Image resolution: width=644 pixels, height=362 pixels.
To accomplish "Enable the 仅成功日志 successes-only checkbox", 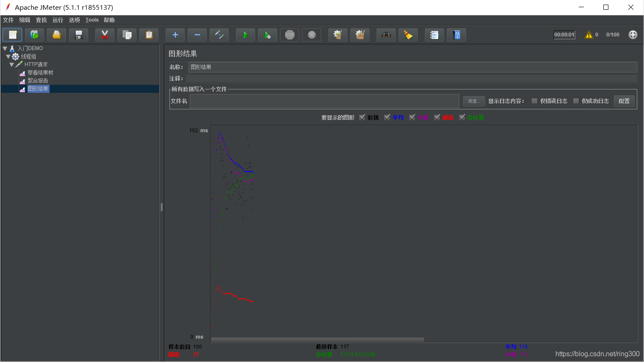I will point(576,101).
